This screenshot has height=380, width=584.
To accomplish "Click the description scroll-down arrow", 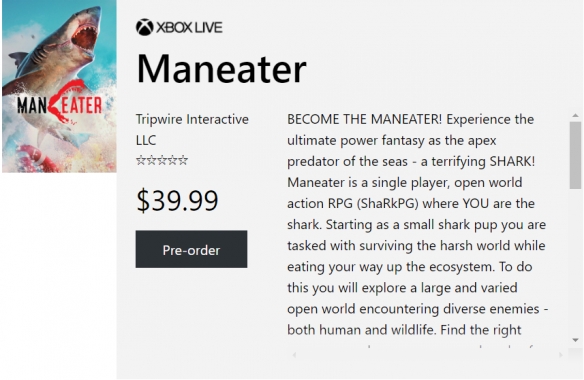I will click(575, 340).
